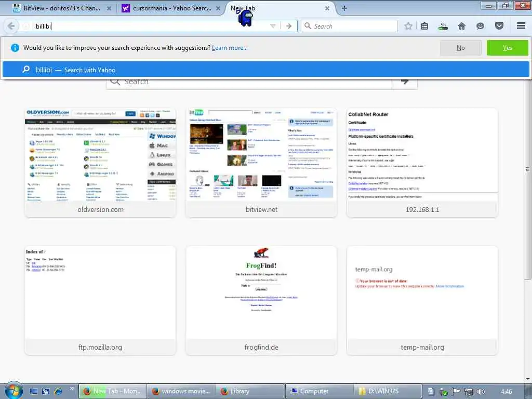This screenshot has height=399, width=532.
Task: Go to the Home page icon
Action: point(461,26)
